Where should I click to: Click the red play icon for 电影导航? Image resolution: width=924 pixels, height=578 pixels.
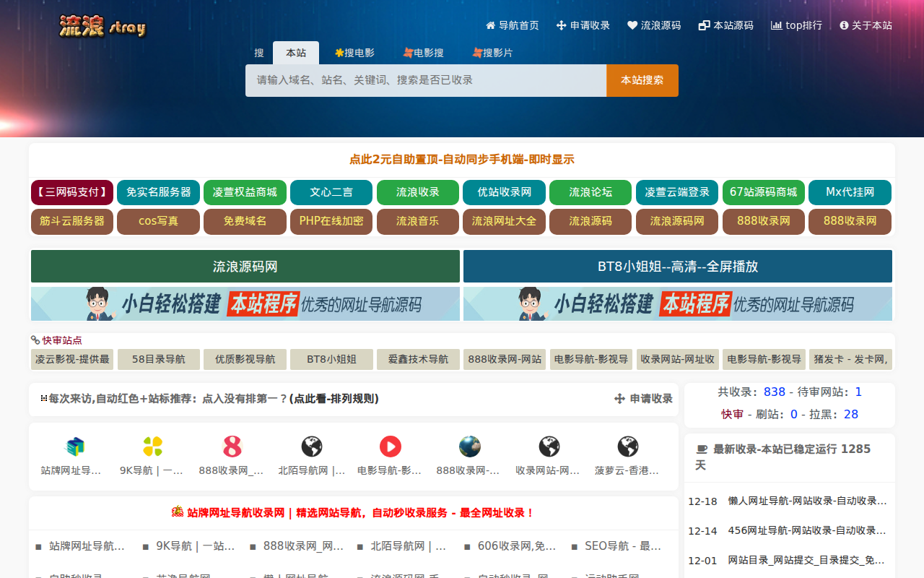click(390, 447)
